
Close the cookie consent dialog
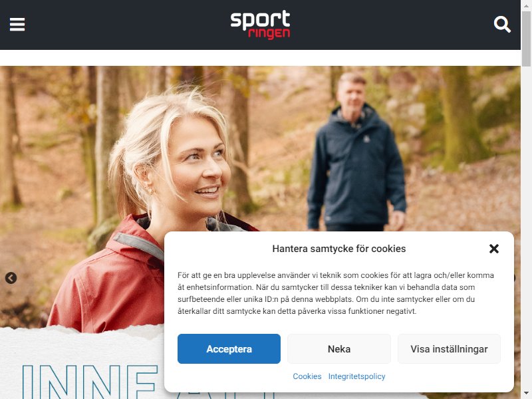(x=494, y=249)
